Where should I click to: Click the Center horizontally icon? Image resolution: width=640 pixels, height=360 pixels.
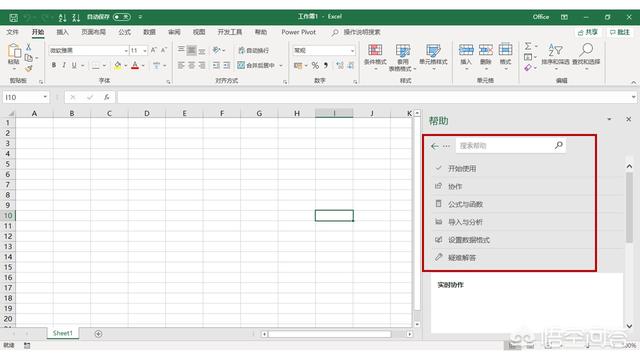click(191, 65)
